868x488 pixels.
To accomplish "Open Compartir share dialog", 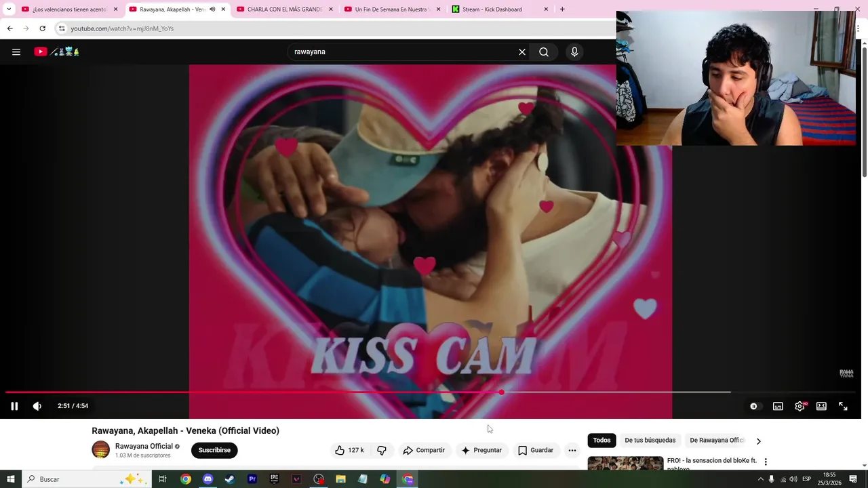I will coord(424,450).
